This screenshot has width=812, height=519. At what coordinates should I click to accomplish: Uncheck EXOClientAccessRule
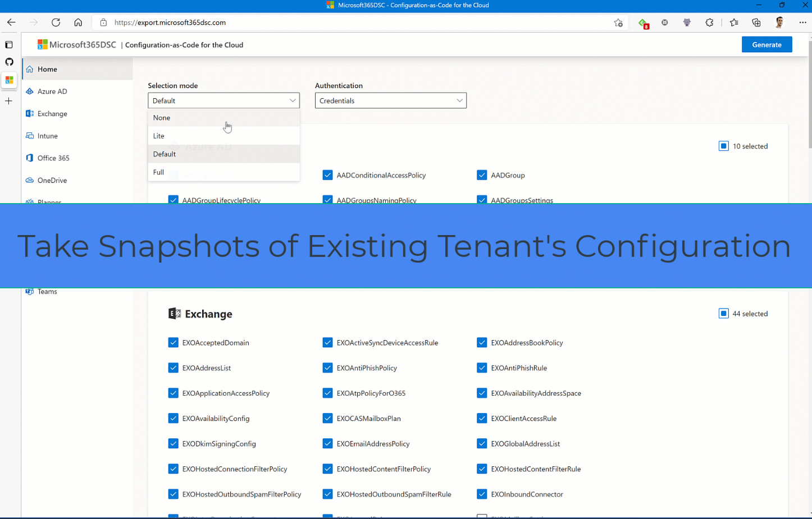(x=482, y=419)
